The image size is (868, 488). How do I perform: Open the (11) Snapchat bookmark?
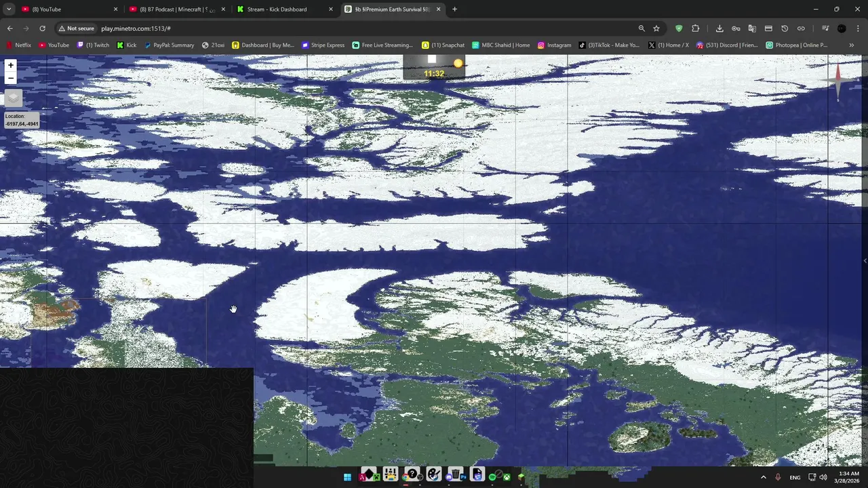[x=443, y=45]
